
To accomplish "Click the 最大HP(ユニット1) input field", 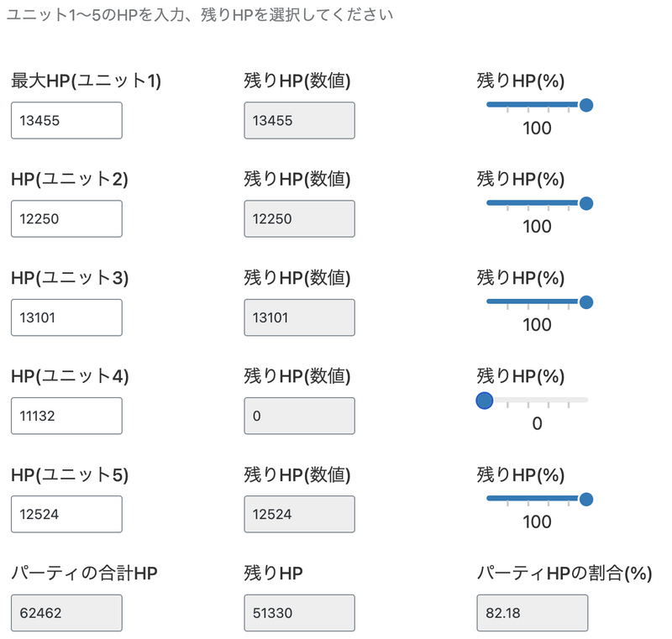I will coord(66,120).
